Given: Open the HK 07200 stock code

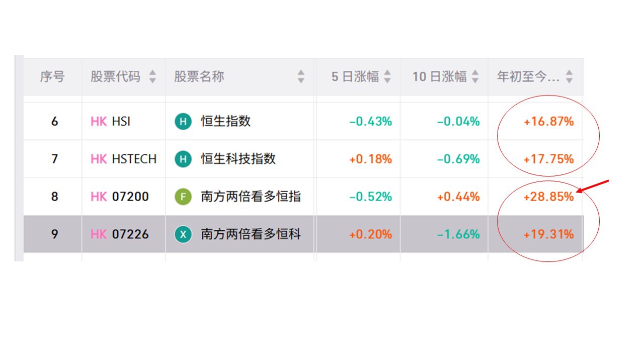Looking at the screenshot, I should 120,197.
